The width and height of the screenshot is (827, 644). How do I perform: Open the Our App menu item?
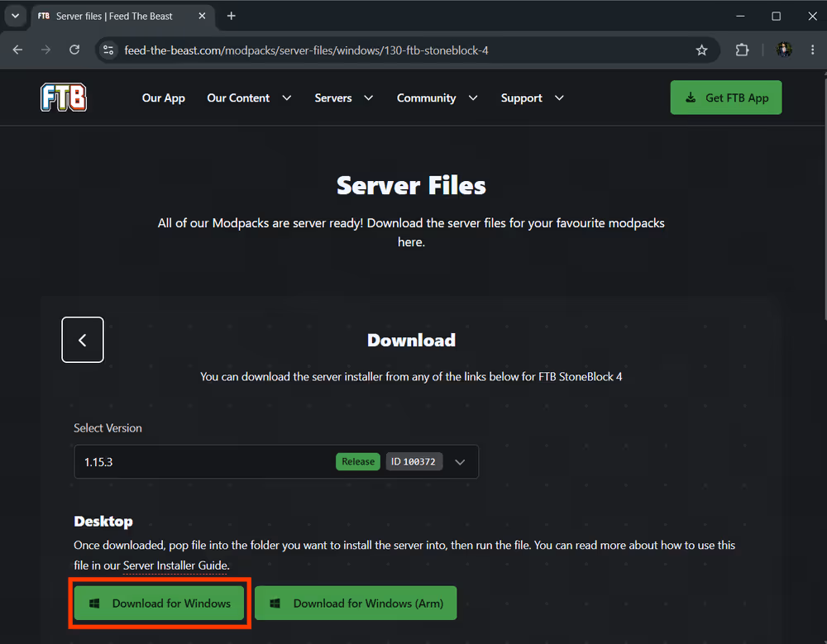coord(164,98)
